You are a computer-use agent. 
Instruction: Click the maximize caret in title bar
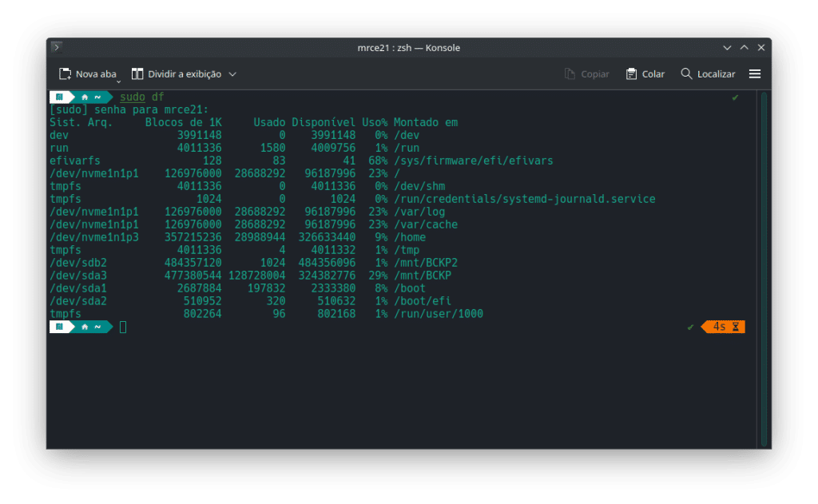(745, 47)
